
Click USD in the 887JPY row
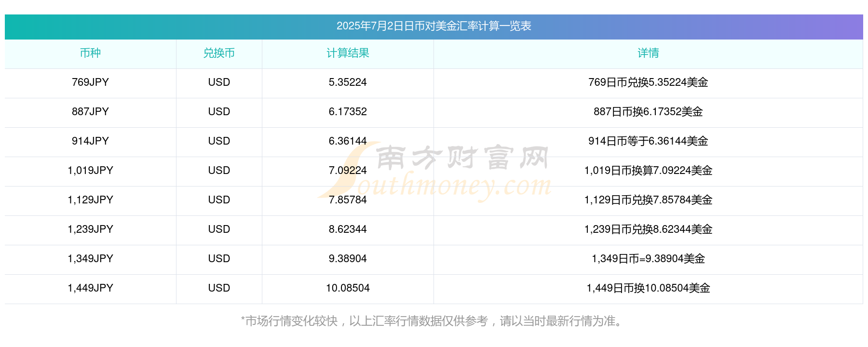click(219, 112)
